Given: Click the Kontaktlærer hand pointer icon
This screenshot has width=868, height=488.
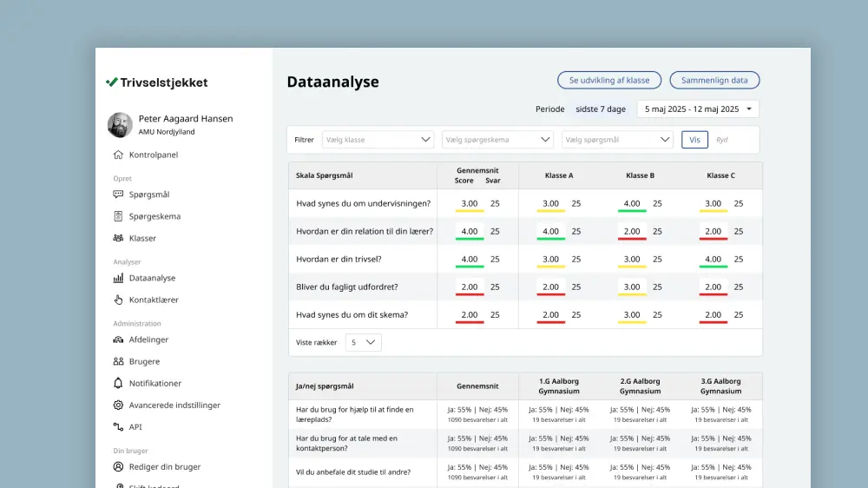Looking at the screenshot, I should 118,300.
